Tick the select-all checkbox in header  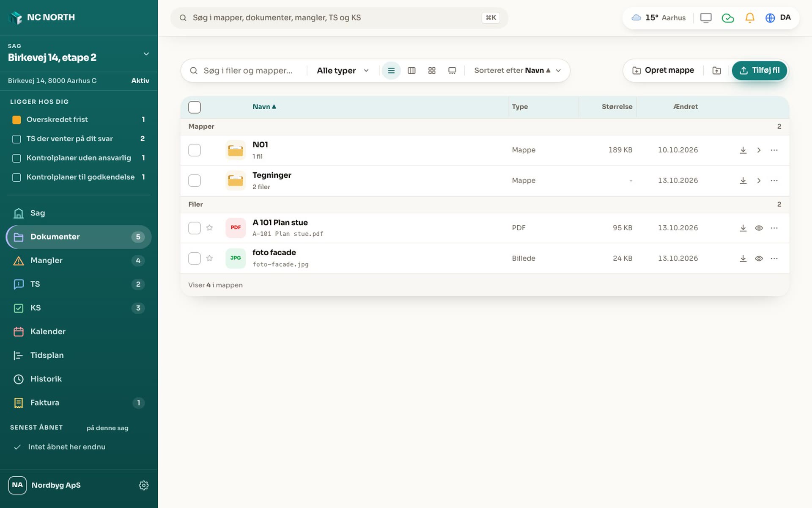[195, 107]
